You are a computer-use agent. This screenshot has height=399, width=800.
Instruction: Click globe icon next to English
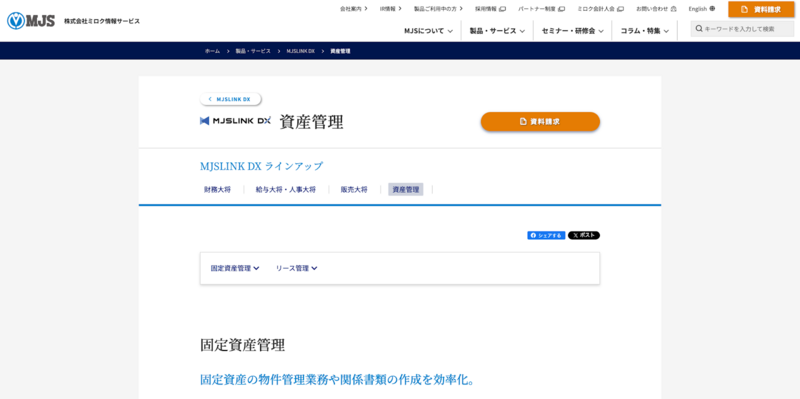click(712, 9)
